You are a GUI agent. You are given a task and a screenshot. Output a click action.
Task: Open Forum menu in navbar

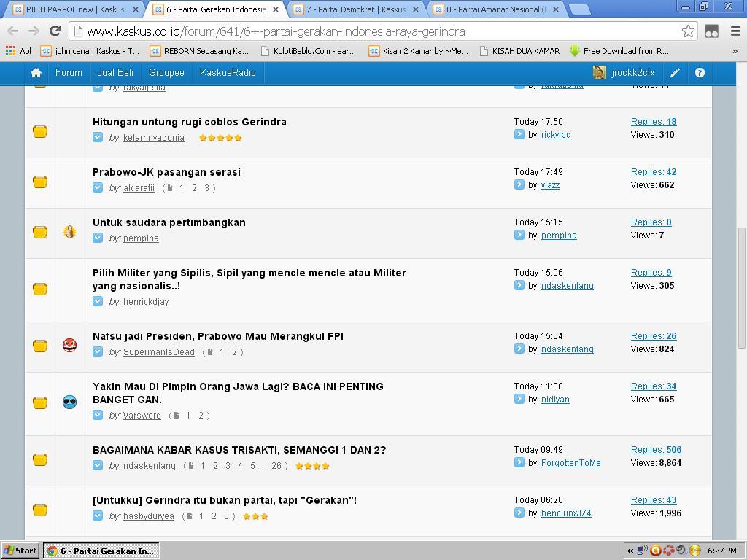(69, 72)
